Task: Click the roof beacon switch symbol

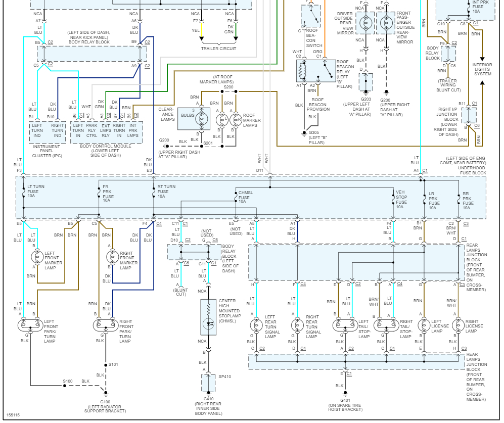Action: click(x=310, y=16)
